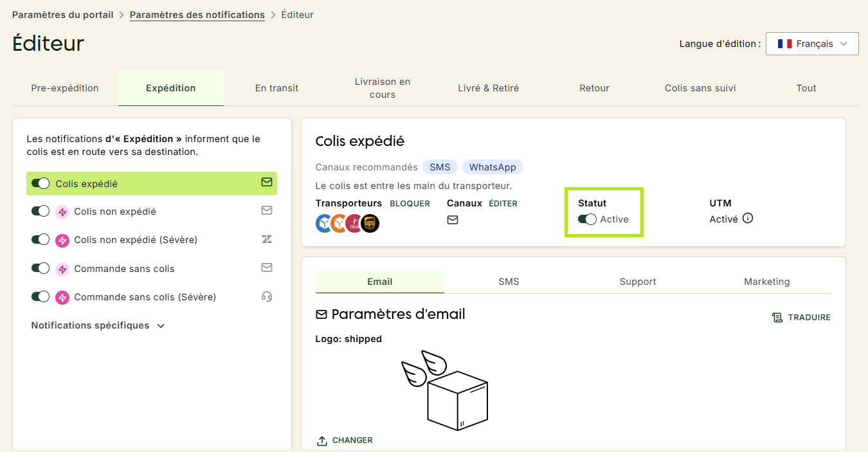Image resolution: width=868 pixels, height=452 pixels.
Task: Open the Marketing settings tab
Action: coord(766,282)
